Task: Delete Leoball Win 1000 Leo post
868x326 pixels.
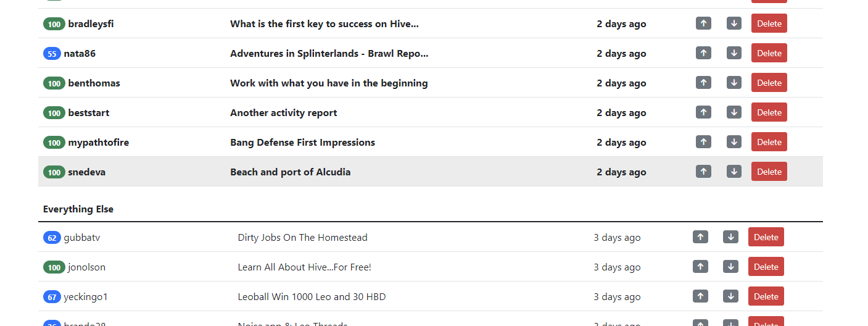Action: (x=766, y=296)
